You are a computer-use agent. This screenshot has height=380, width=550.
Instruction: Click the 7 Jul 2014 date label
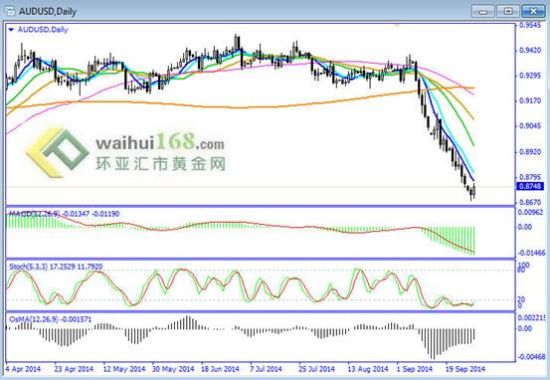pos(266,369)
